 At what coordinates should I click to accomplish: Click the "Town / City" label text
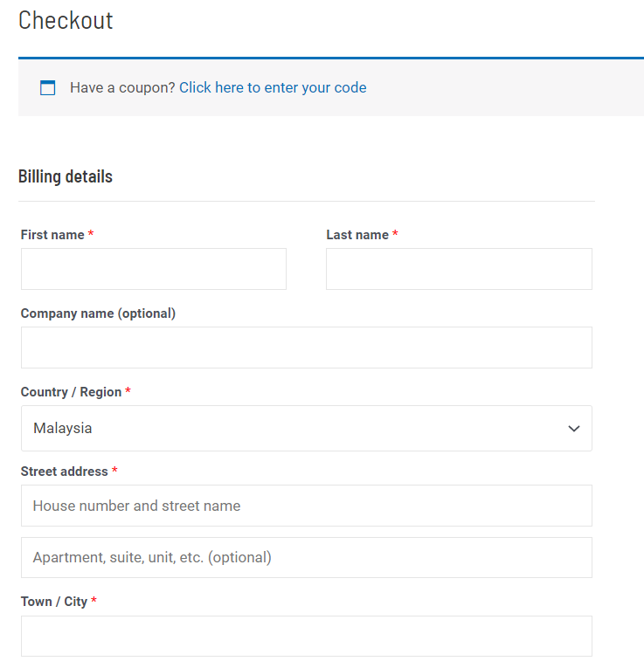click(54, 602)
